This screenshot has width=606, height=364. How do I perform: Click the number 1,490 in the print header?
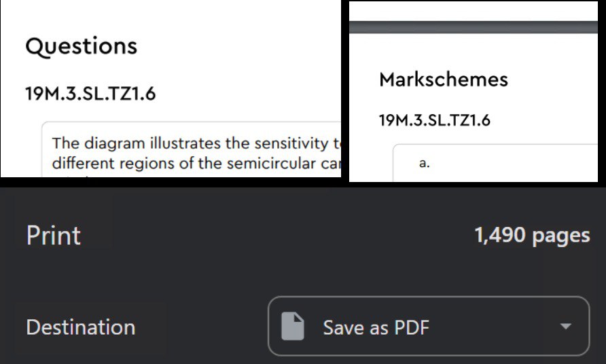500,236
